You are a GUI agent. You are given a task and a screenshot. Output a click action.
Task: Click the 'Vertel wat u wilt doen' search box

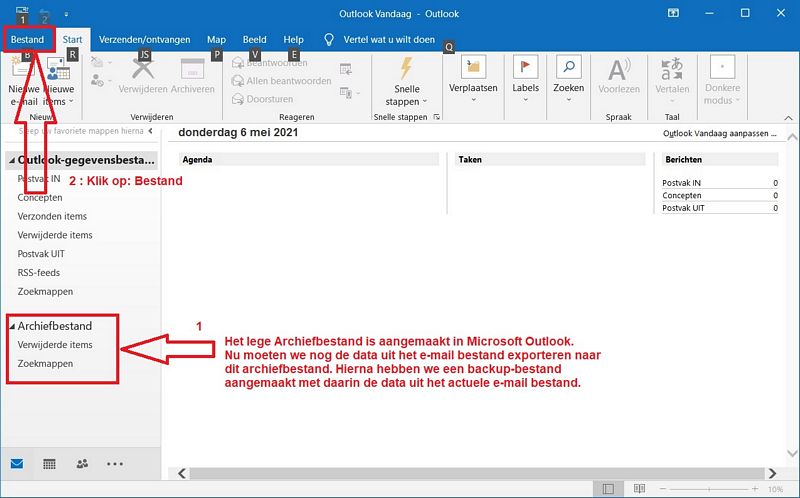click(389, 40)
